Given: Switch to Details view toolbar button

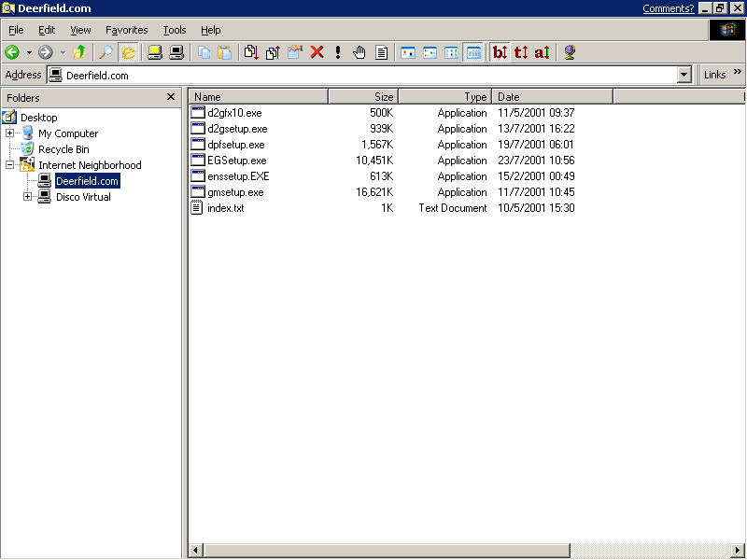Looking at the screenshot, I should click(473, 52).
